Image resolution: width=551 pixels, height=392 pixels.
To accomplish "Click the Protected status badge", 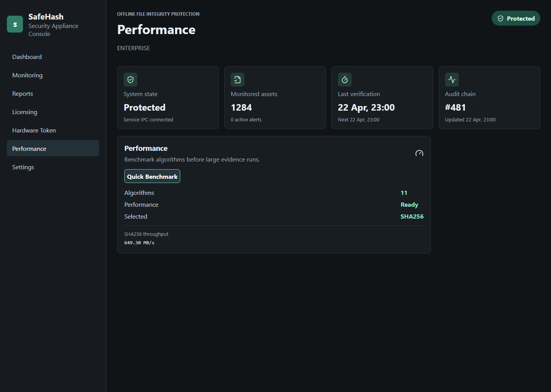I will (x=516, y=18).
